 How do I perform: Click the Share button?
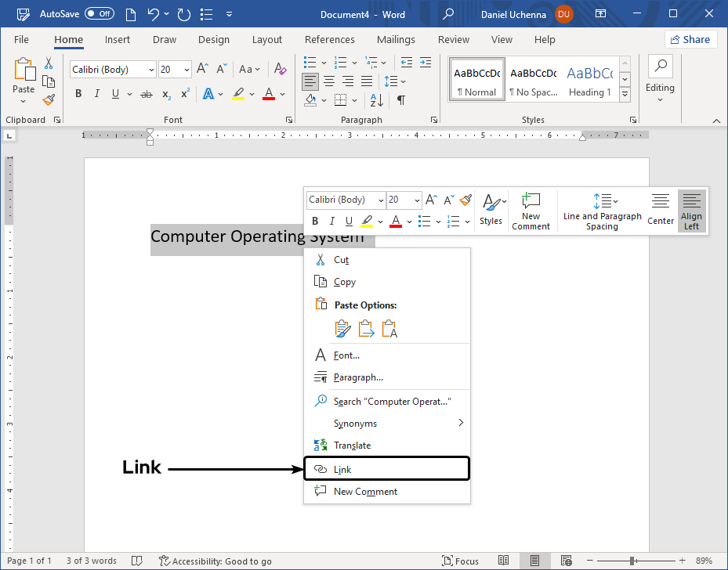pyautogui.click(x=690, y=38)
